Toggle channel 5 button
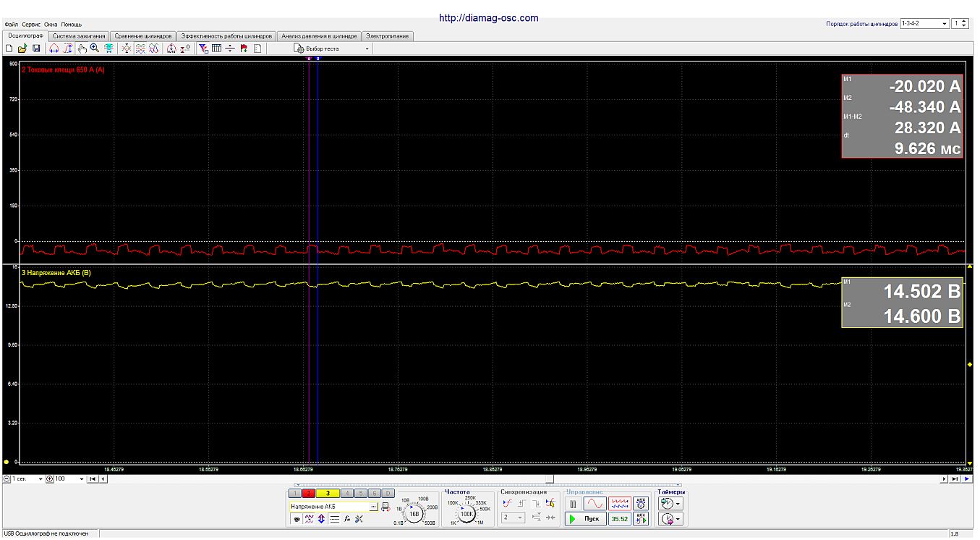Screen dimensions: 980x540 pos(360,493)
